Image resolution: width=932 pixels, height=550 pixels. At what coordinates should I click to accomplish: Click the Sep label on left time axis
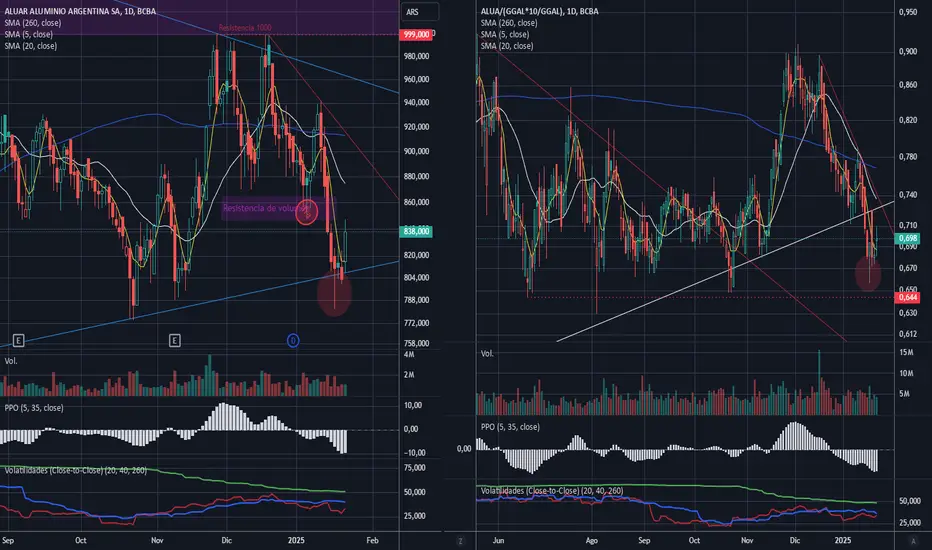pos(8,540)
